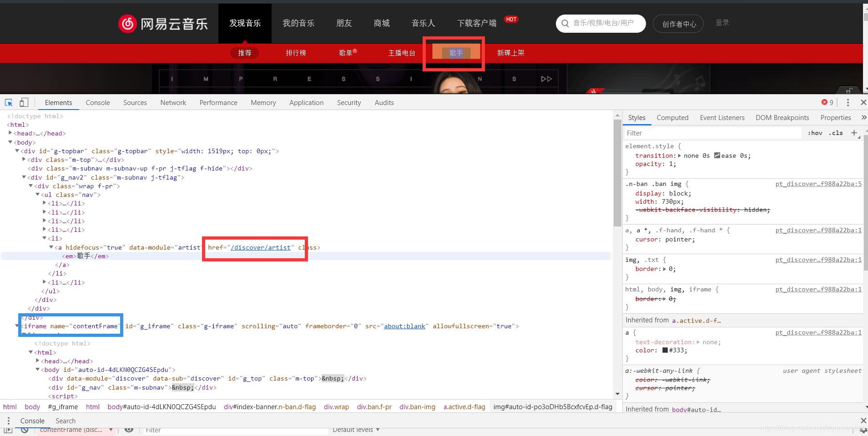Clear the console with the ban icon

point(25,430)
